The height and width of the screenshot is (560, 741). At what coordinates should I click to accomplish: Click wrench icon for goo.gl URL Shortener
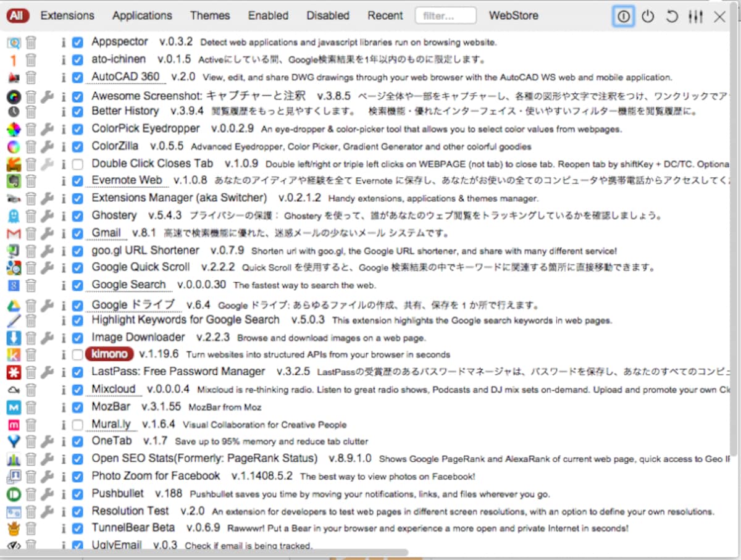point(47,251)
